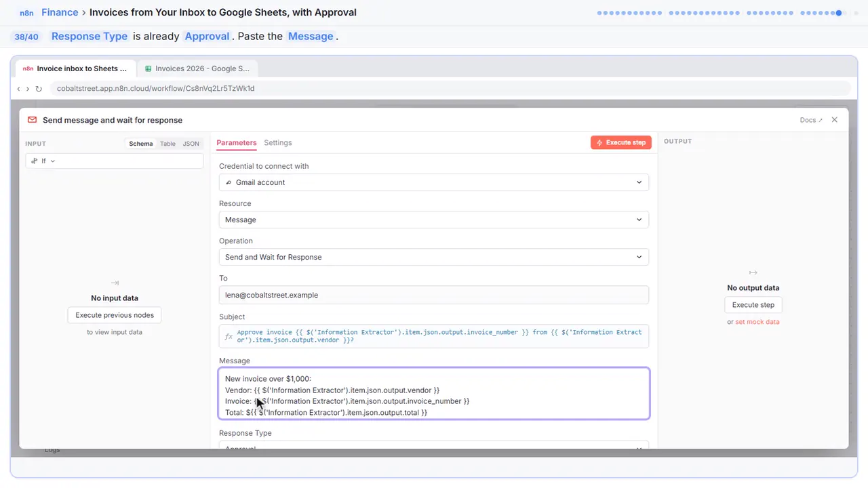Open the Resource dropdown showing Message

click(434, 220)
